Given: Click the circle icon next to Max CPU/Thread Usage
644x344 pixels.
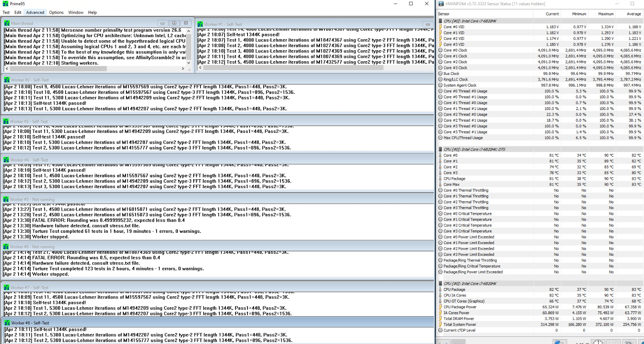Looking at the screenshot, I should click(440, 138).
